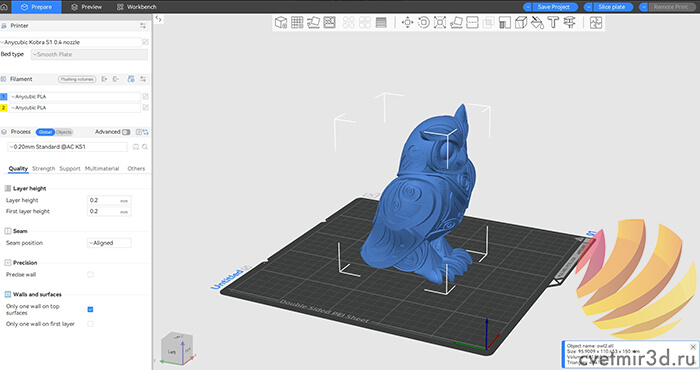Open the Slice plate dropdown arrow
The height and width of the screenshot is (370, 700).
pyautogui.click(x=588, y=7)
